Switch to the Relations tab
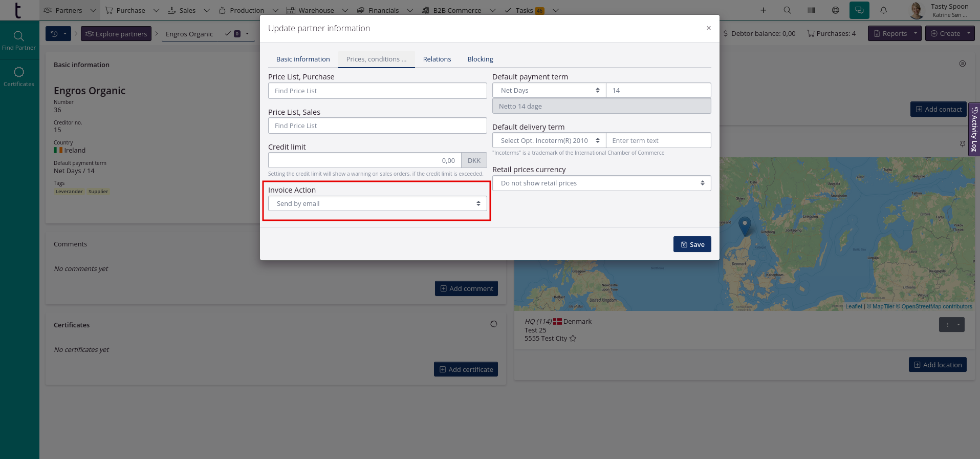Image resolution: width=980 pixels, height=459 pixels. (x=437, y=59)
